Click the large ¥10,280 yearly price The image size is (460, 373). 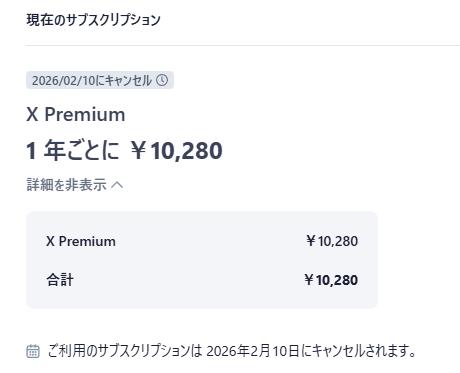pos(176,150)
